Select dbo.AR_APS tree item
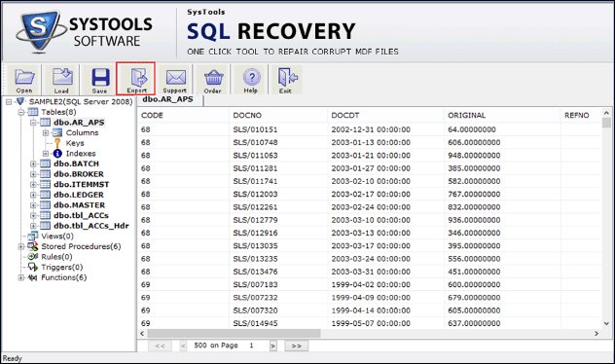This screenshot has width=615, height=364. click(x=79, y=123)
